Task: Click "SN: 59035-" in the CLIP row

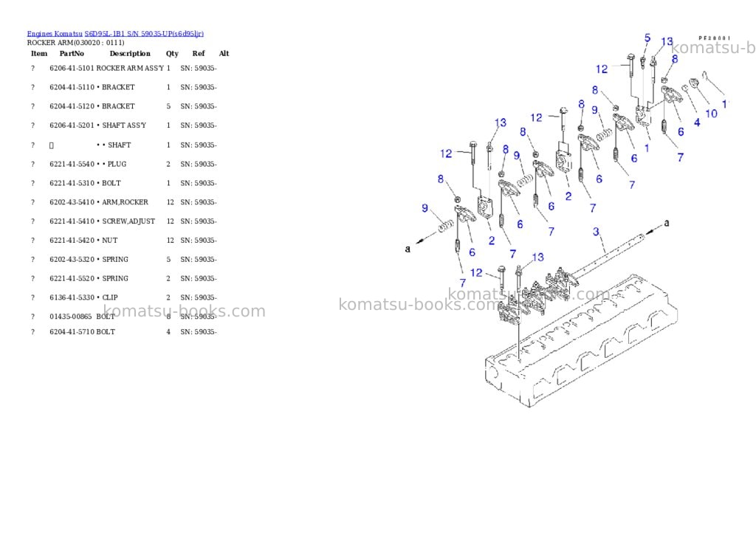Action: click(199, 297)
